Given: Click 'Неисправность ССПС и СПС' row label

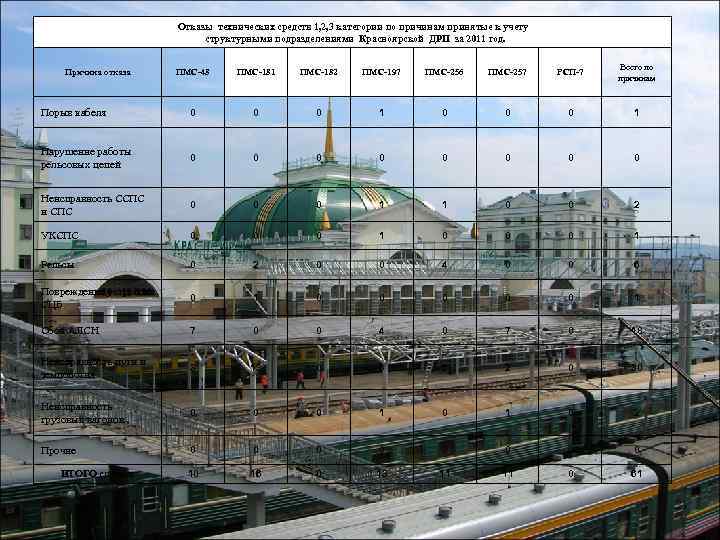Looking at the screenshot, I should tap(92, 205).
